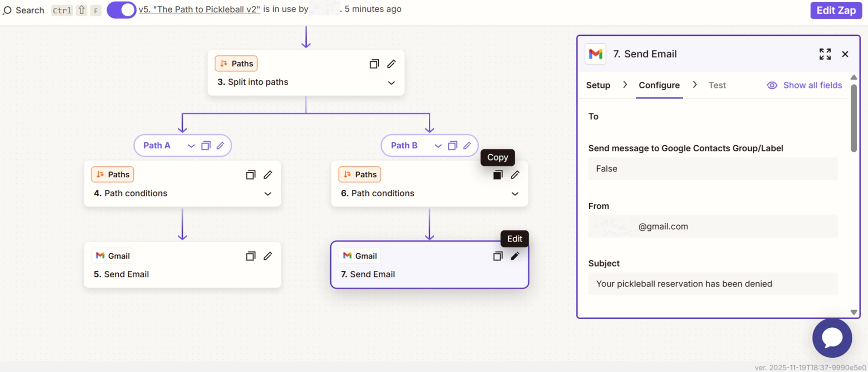Screen dimensions: 868x372
Task: Switch to the Test tab
Action: click(717, 85)
